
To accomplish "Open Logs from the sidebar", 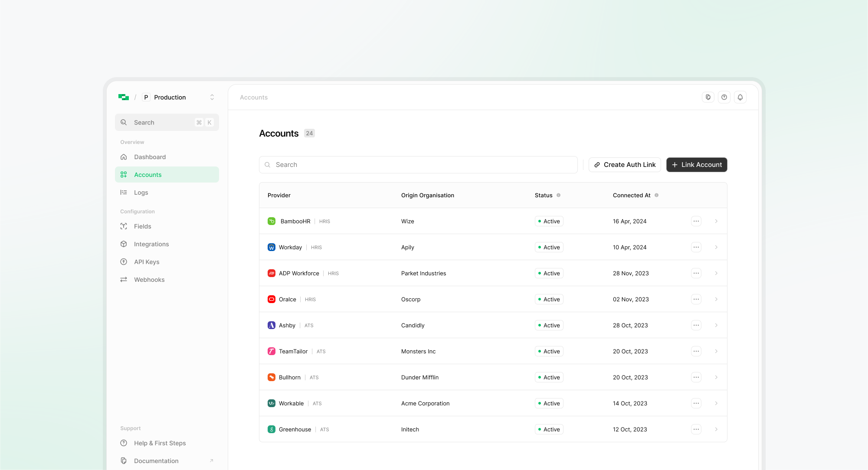I will click(141, 193).
